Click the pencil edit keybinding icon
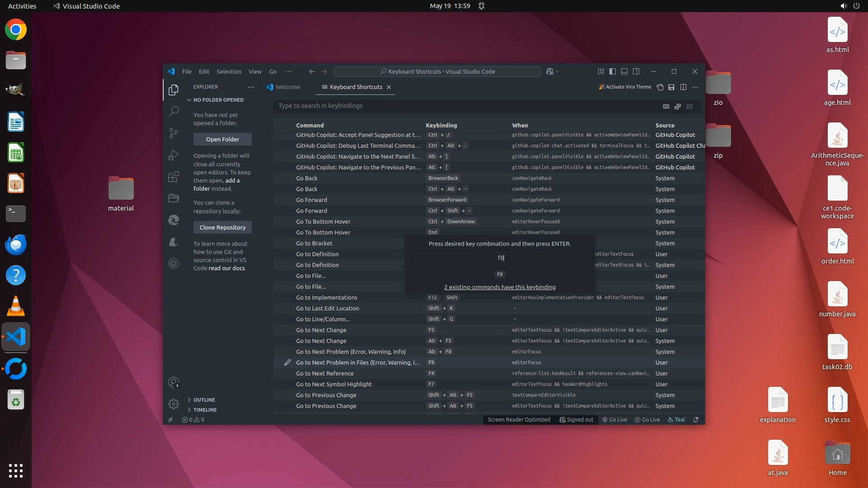 click(x=288, y=362)
